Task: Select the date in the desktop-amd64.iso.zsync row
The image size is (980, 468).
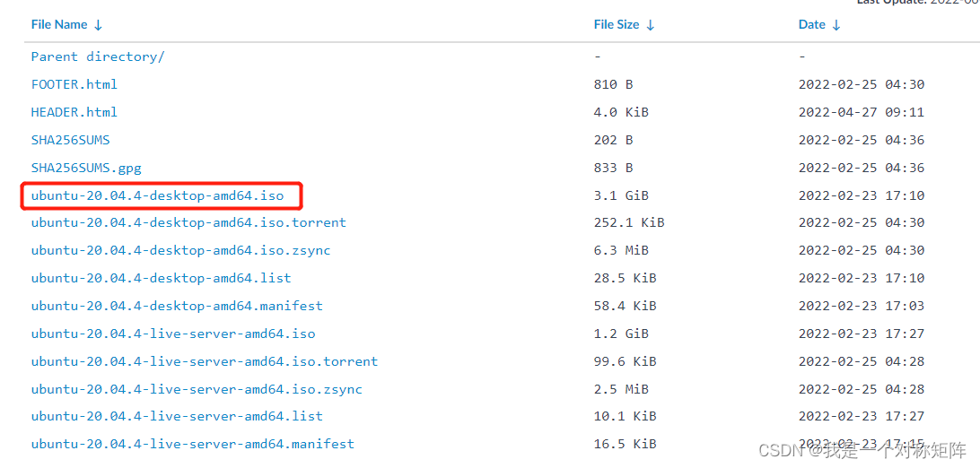Action: (x=862, y=251)
